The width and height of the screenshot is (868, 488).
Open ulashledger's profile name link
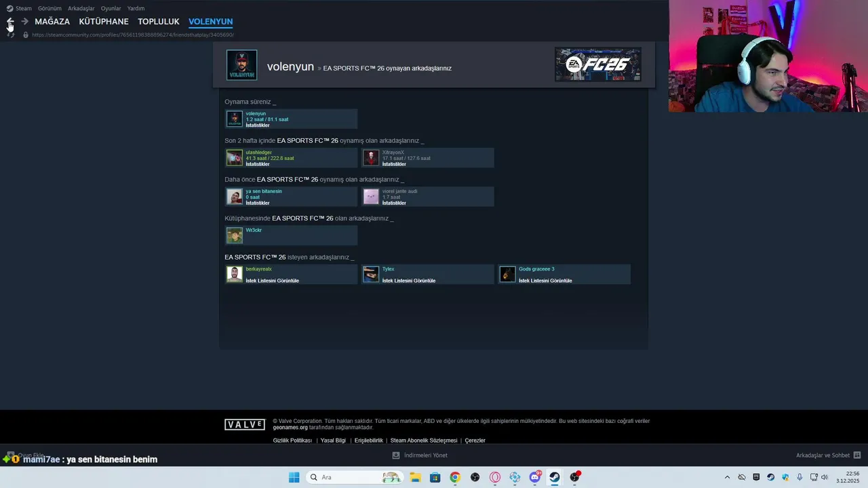(258, 152)
